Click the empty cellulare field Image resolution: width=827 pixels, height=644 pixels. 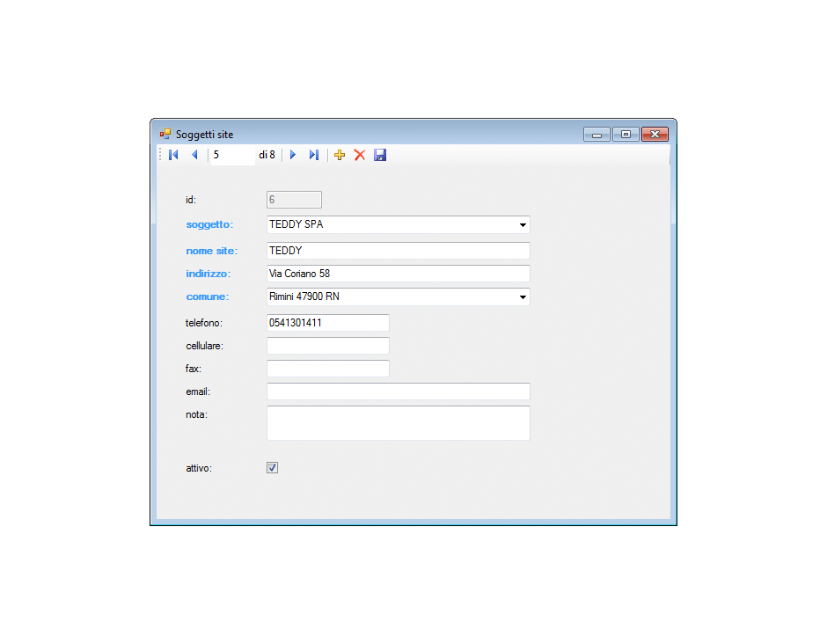[328, 346]
